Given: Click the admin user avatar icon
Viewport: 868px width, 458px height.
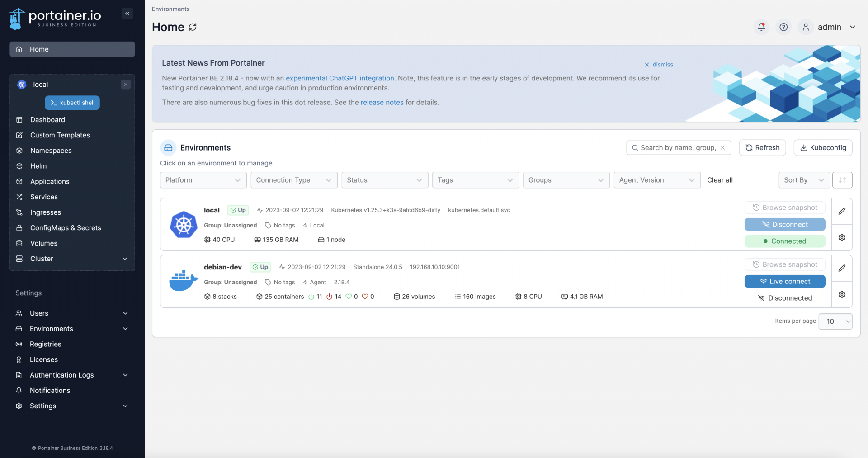Looking at the screenshot, I should (x=806, y=27).
